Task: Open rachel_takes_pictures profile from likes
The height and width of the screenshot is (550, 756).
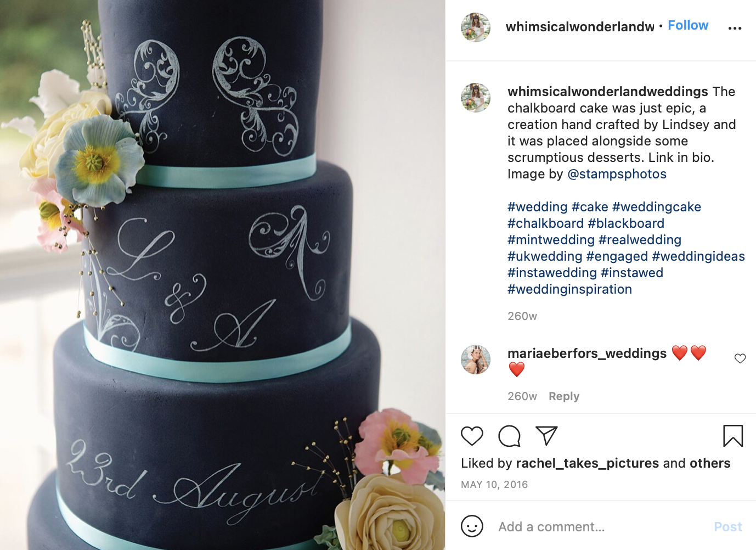Action: (588, 463)
